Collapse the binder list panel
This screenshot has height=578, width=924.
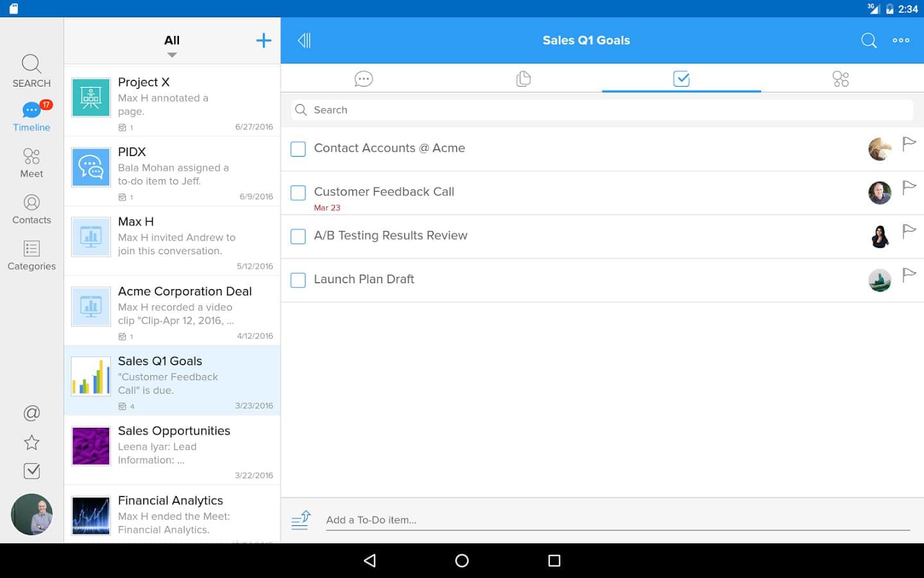(304, 40)
